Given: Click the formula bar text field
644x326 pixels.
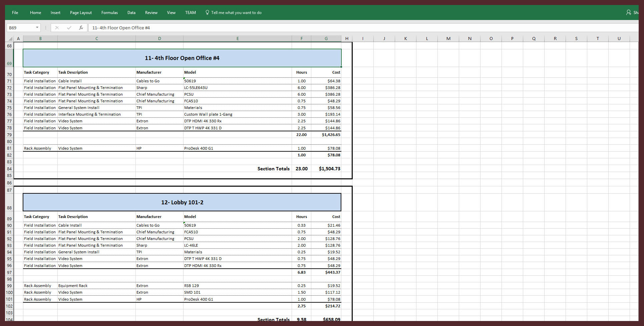Looking at the screenshot, I should [x=364, y=28].
